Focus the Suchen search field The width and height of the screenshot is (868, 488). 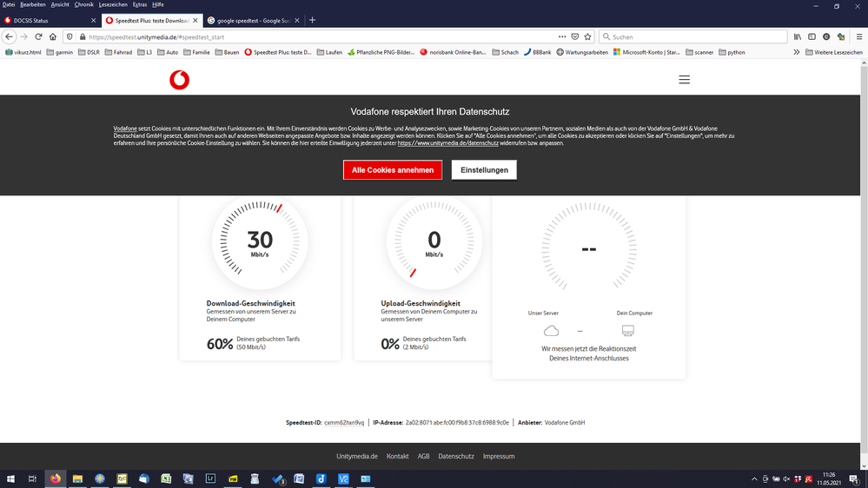tap(693, 37)
